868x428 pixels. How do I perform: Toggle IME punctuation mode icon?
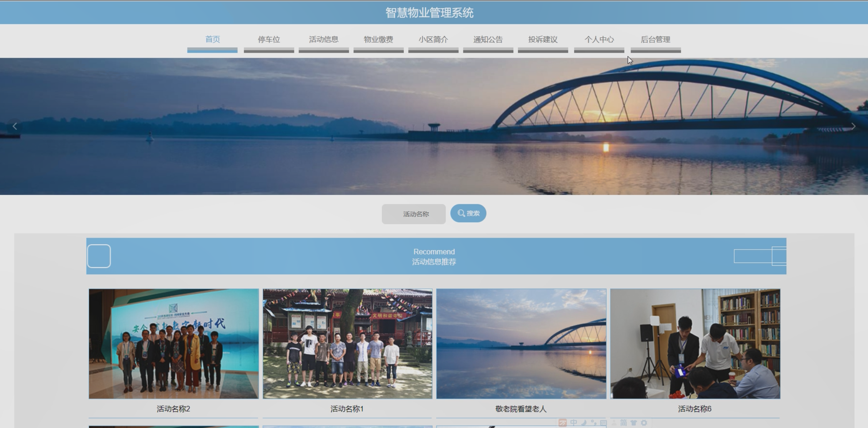coord(594,423)
